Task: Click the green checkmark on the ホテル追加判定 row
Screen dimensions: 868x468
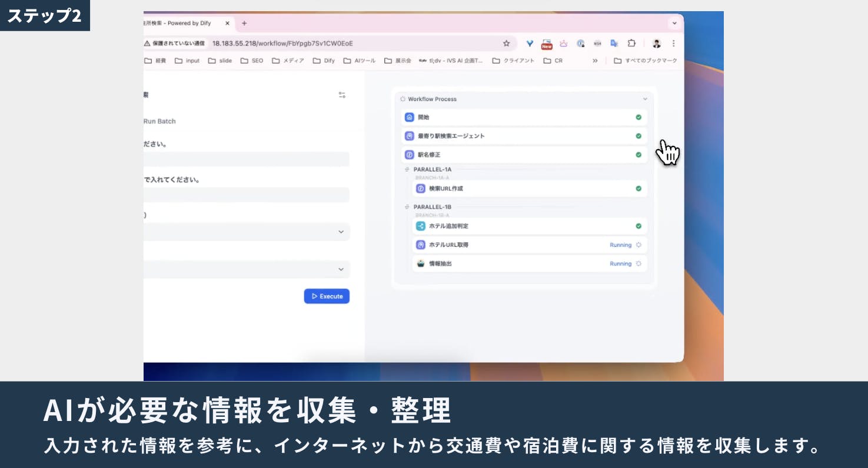Action: click(638, 226)
